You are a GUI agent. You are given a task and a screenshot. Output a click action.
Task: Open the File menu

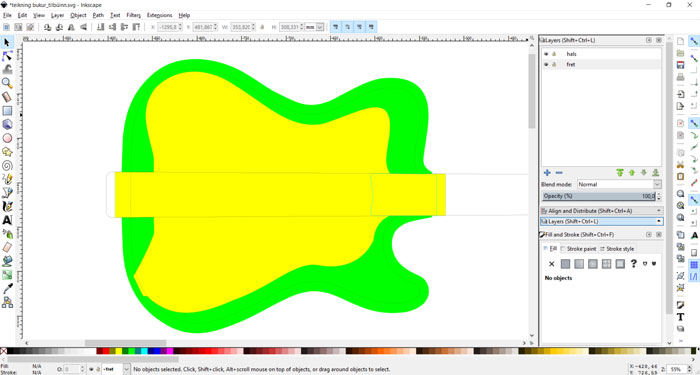[7, 15]
